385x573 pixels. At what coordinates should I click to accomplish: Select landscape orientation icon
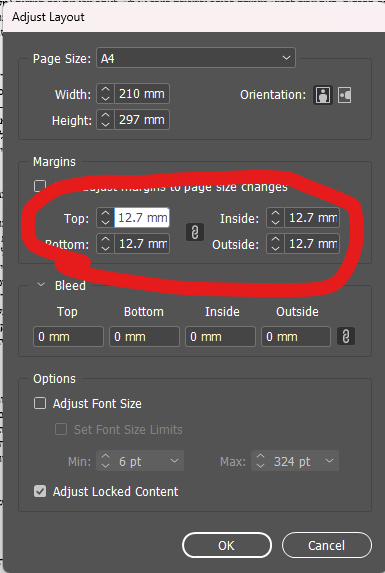pyautogui.click(x=344, y=95)
